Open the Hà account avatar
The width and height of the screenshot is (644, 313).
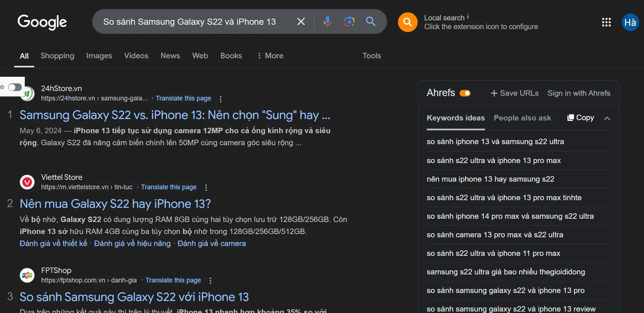pyautogui.click(x=630, y=22)
